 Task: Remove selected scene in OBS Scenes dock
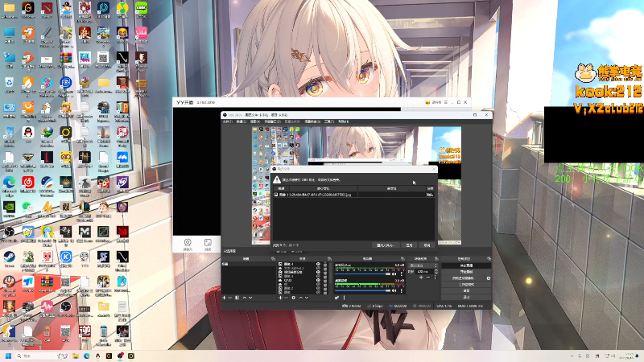(230, 298)
